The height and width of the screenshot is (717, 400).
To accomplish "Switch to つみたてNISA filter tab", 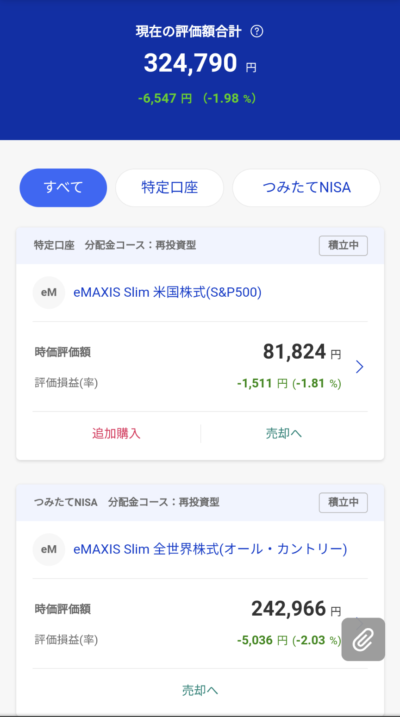I will 306,187.
